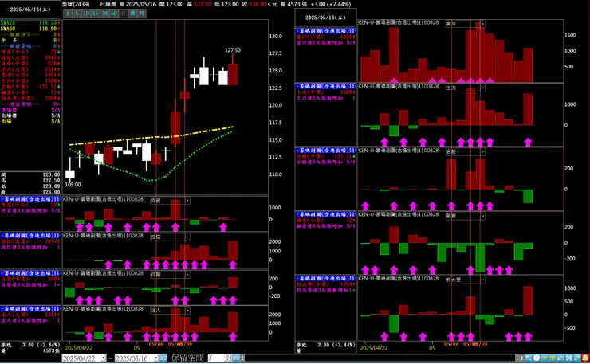
Task: Click the right scroll arrow of timeline scrollbar
Action: tap(522, 358)
